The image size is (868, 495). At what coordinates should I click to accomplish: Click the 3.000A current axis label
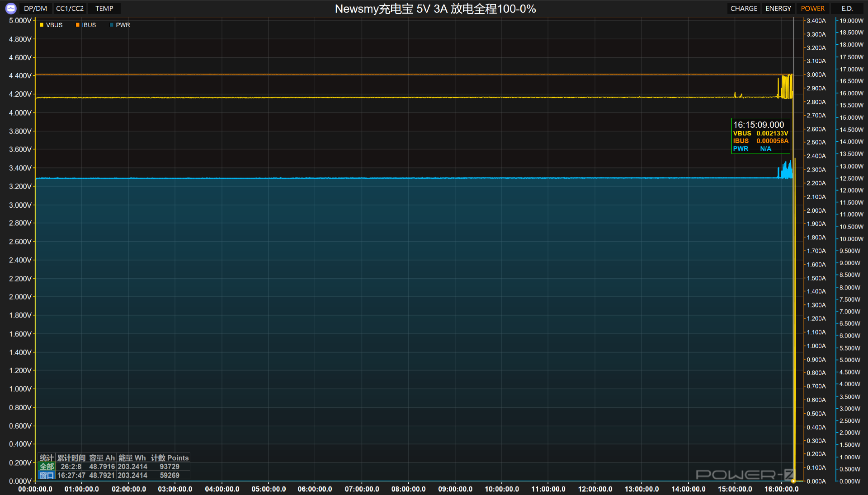coord(816,75)
